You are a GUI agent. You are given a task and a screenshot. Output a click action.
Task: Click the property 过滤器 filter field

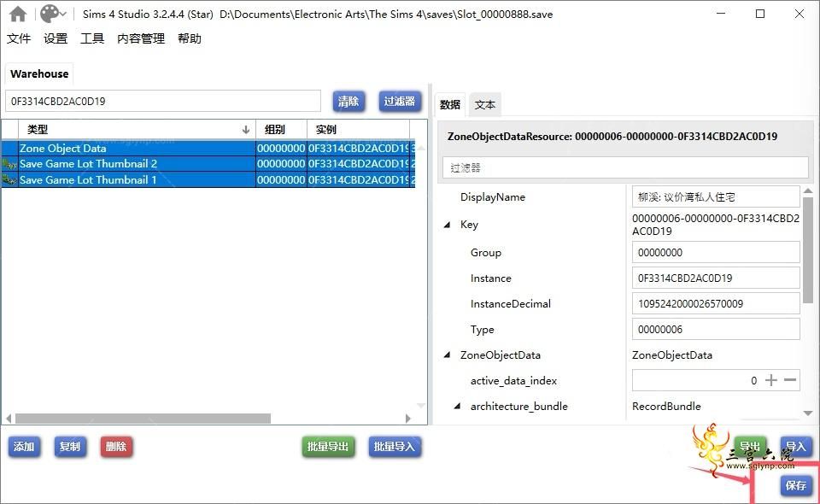pyautogui.click(x=625, y=167)
